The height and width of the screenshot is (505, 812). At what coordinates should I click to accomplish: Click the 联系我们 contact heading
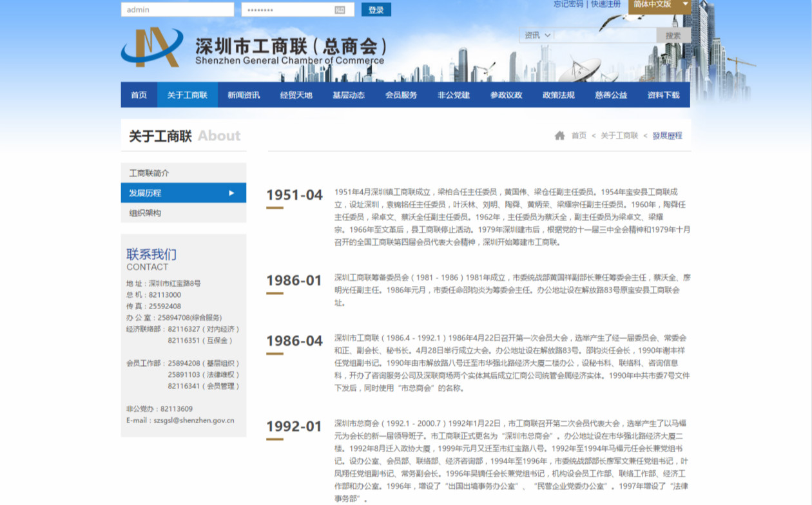(151, 254)
